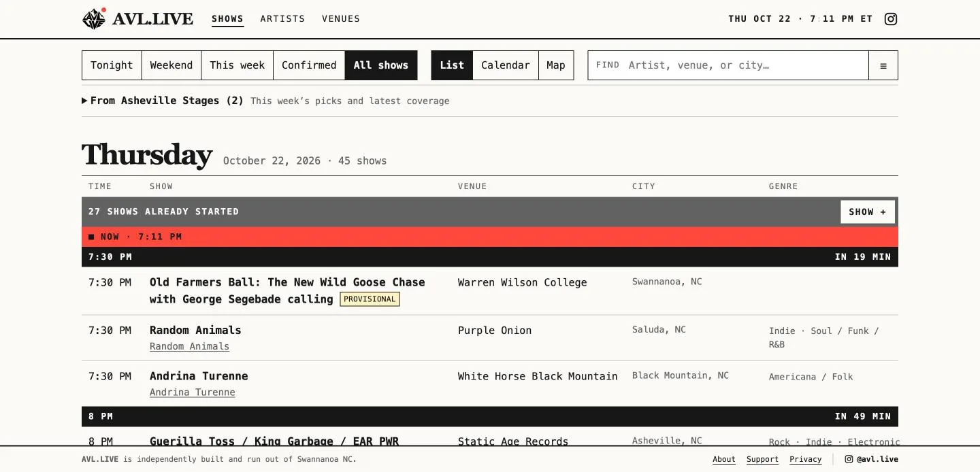Image resolution: width=980 pixels, height=472 pixels.
Task: Filter shows by Tonight
Action: 112,65
